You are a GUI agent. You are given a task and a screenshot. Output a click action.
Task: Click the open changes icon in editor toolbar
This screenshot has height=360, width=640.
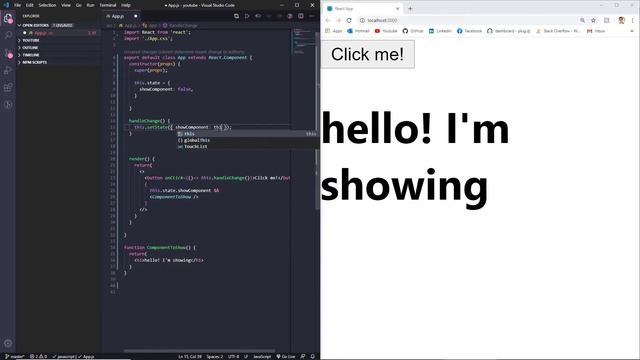click(x=236, y=16)
